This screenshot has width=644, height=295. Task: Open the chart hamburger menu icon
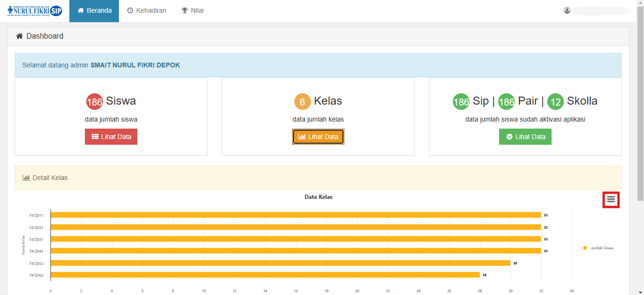[611, 200]
